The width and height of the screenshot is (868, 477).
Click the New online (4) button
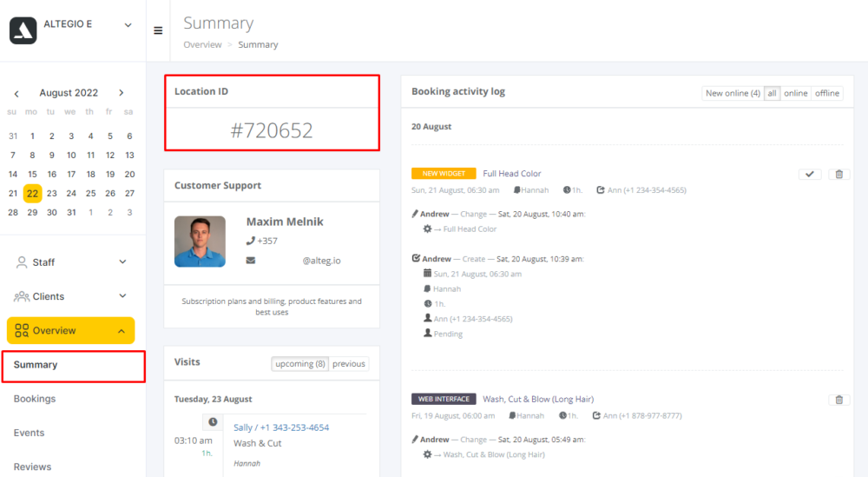tap(733, 93)
